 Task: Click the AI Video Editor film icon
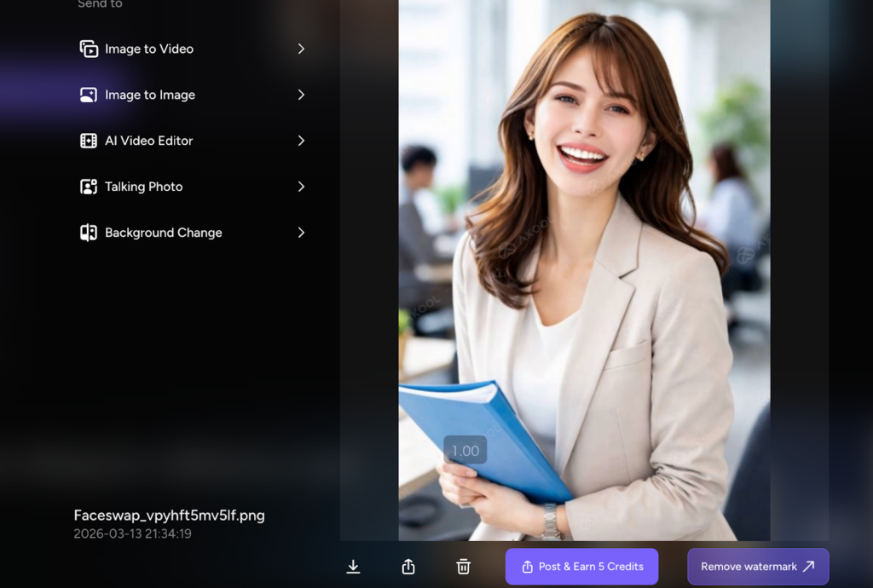coord(89,141)
